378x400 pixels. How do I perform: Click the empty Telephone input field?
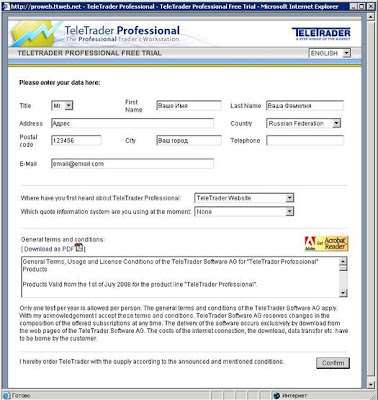[305, 140]
